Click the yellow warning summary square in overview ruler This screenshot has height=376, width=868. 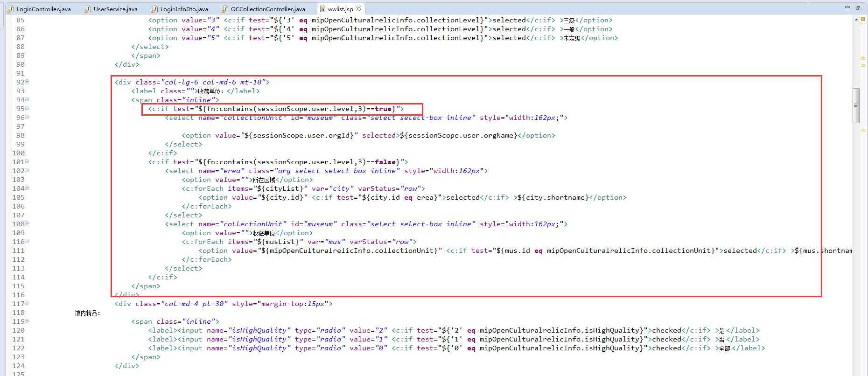tap(863, 20)
